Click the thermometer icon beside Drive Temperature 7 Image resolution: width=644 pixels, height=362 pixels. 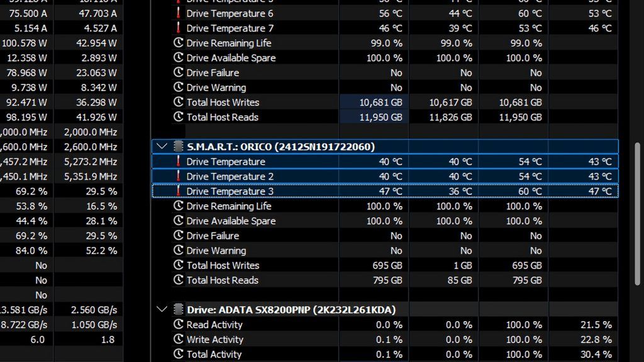click(178, 28)
